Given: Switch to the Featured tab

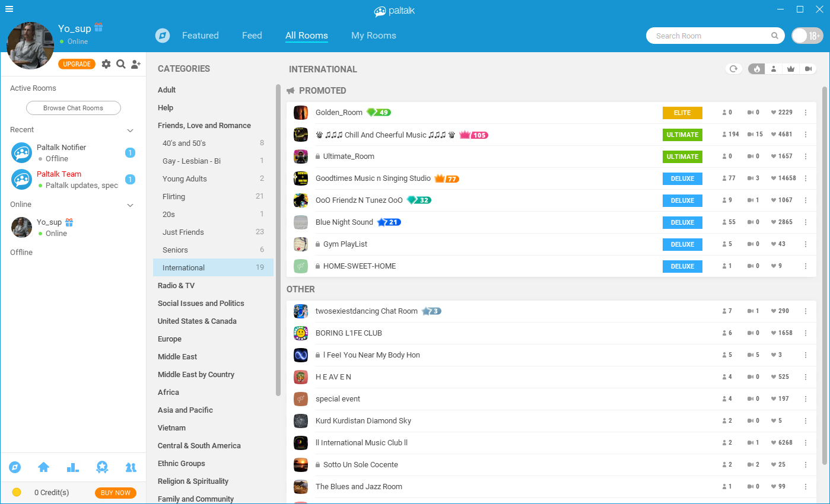Looking at the screenshot, I should 201,36.
